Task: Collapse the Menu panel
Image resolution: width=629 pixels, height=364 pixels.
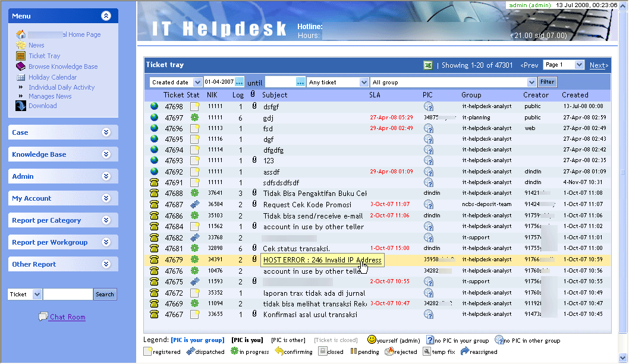Action: [106, 16]
